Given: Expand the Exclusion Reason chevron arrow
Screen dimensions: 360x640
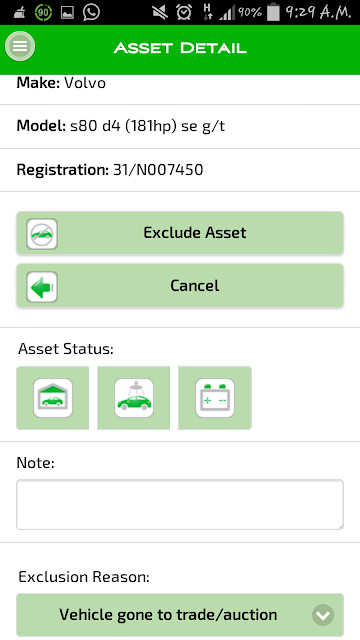Looking at the screenshot, I should pos(323,615).
